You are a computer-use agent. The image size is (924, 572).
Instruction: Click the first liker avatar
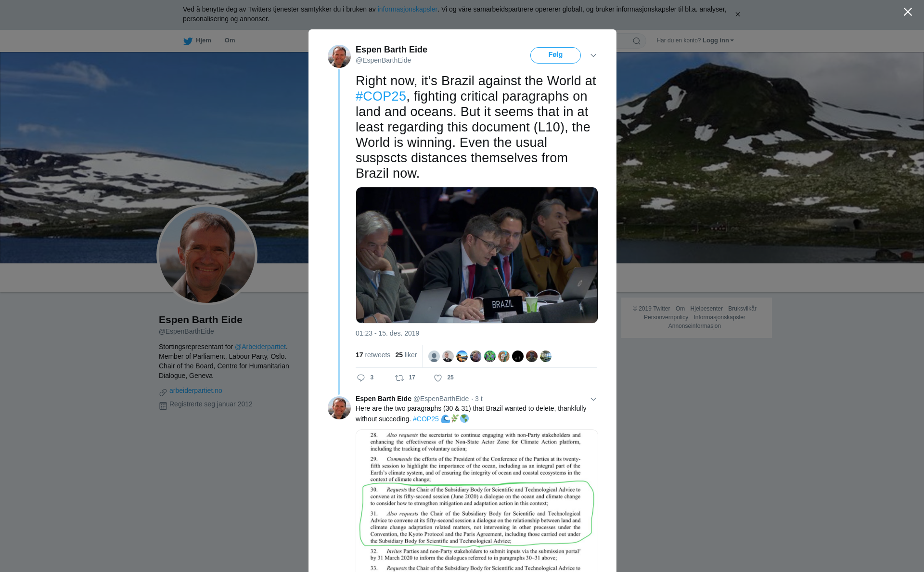click(434, 356)
